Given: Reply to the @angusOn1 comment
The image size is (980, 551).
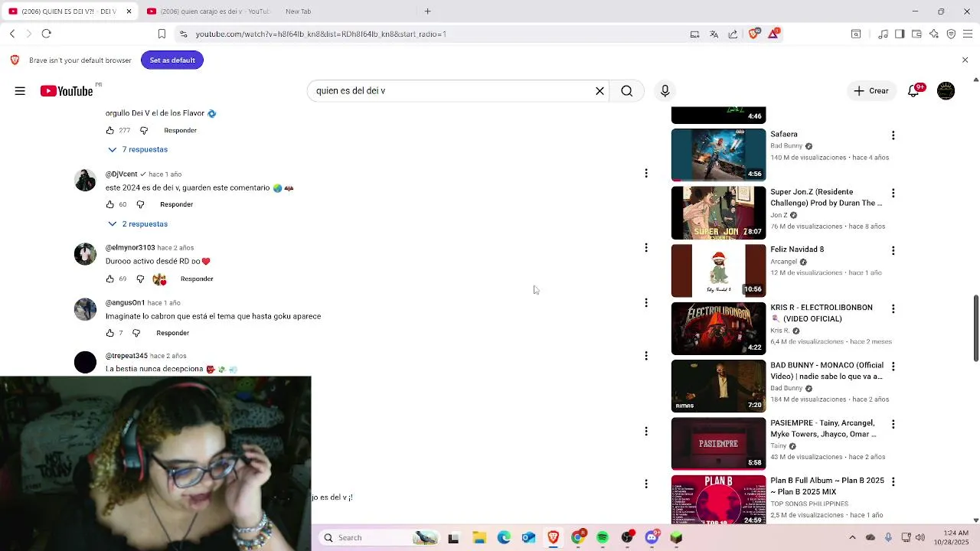Looking at the screenshot, I should coord(172,333).
